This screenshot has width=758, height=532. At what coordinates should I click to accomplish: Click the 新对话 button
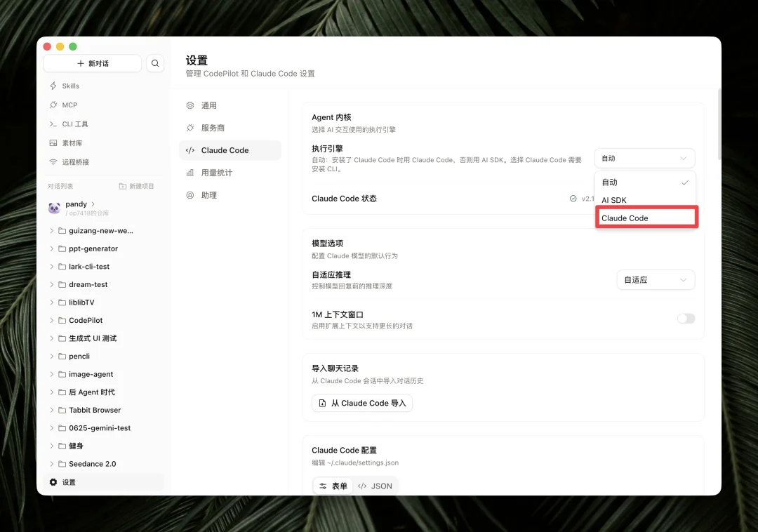[91, 63]
